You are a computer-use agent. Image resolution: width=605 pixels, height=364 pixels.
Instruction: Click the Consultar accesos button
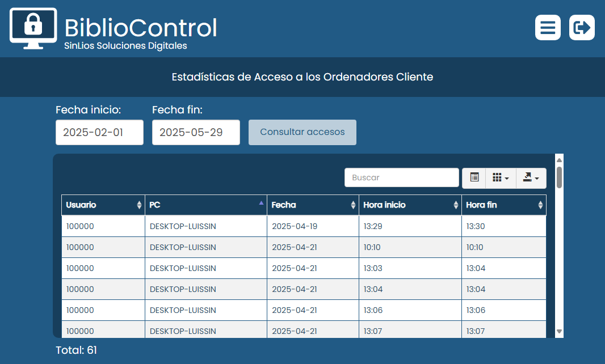[x=302, y=132]
